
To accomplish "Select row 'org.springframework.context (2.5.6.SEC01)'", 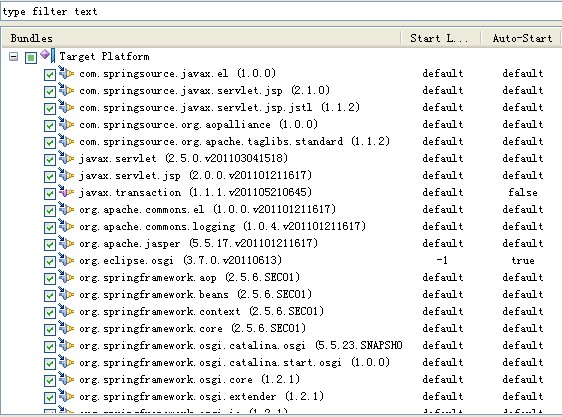I will tap(201, 312).
